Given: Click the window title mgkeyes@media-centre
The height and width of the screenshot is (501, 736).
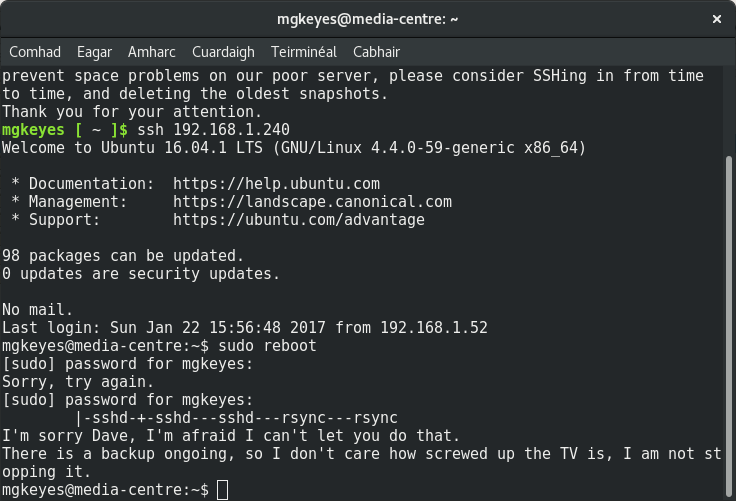Looking at the screenshot, I should [367, 19].
